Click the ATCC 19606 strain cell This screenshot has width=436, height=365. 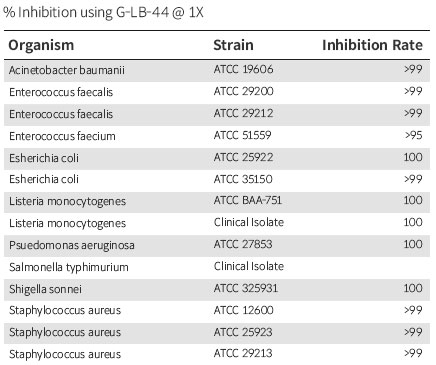point(243,69)
